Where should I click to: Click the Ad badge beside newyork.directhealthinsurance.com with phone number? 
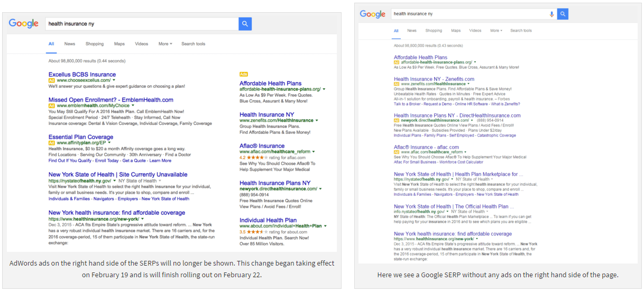point(397,120)
